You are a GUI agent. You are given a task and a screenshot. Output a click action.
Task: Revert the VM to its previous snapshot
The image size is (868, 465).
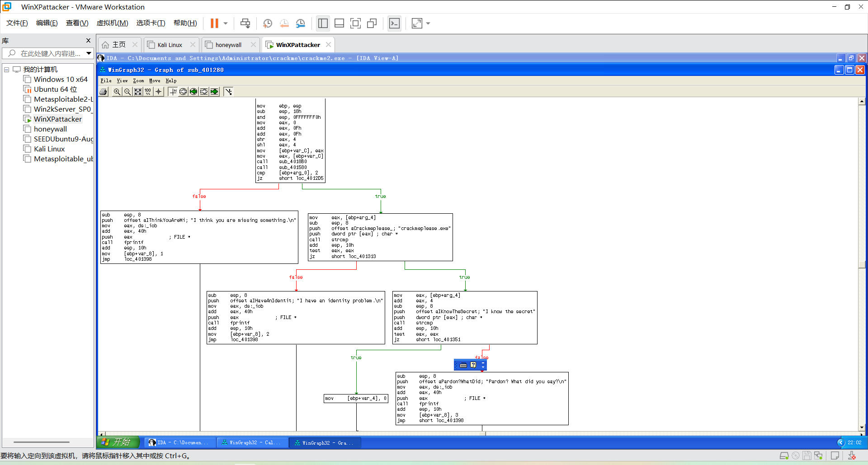click(x=284, y=23)
